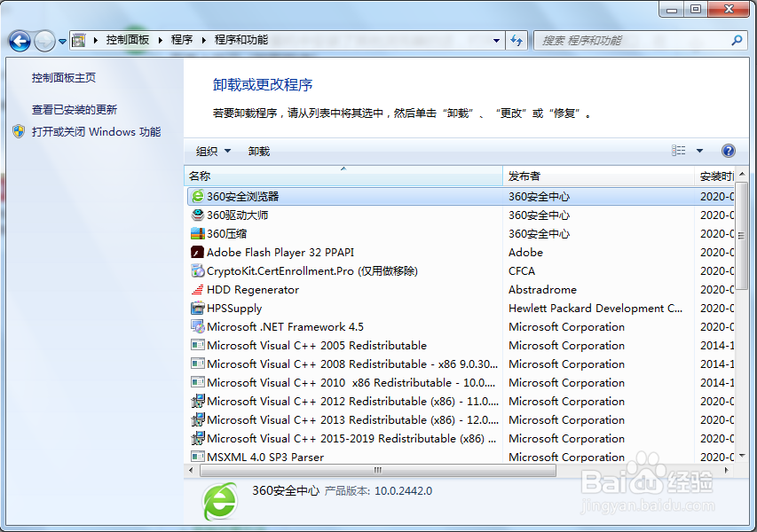757x532 pixels.
Task: Click the change view icon
Action: click(678, 151)
